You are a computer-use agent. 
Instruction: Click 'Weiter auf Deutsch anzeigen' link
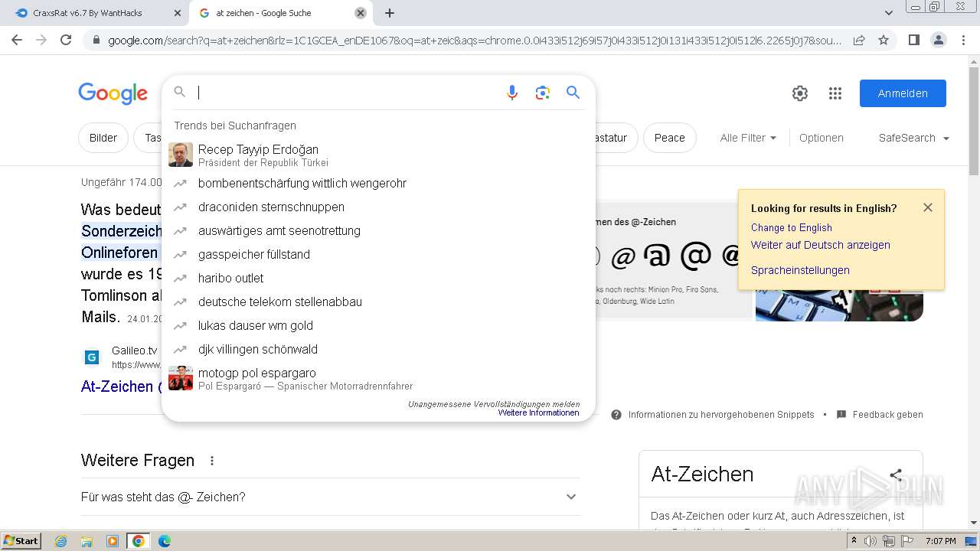(x=820, y=245)
